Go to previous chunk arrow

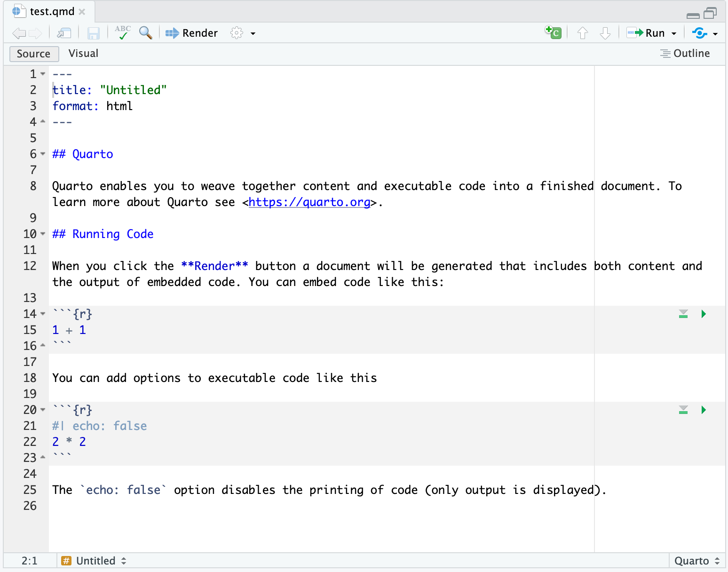pos(583,33)
